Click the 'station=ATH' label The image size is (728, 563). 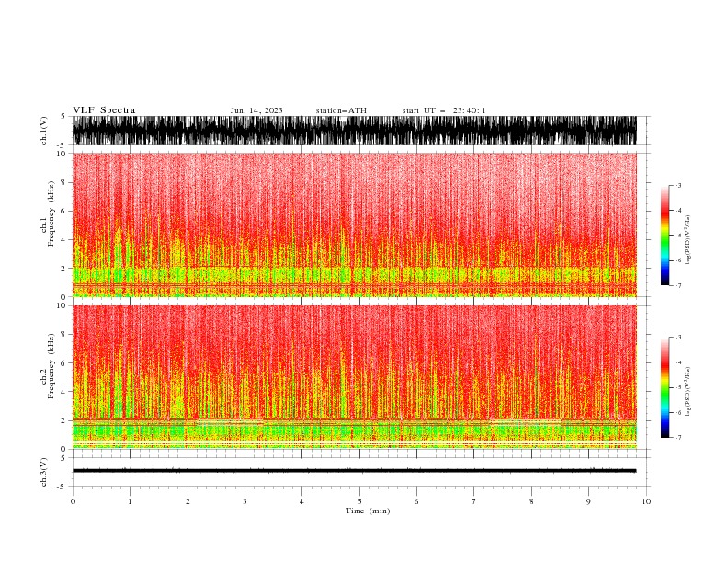tap(341, 110)
